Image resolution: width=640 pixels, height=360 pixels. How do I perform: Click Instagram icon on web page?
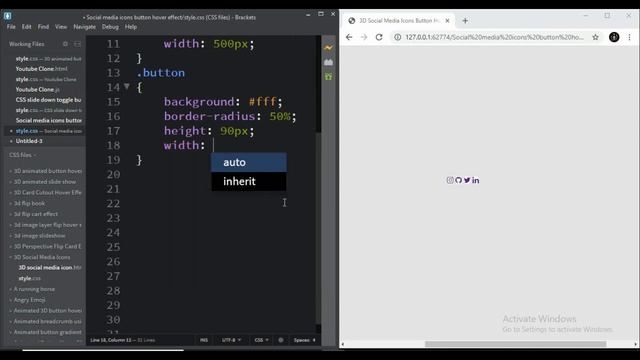point(450,180)
